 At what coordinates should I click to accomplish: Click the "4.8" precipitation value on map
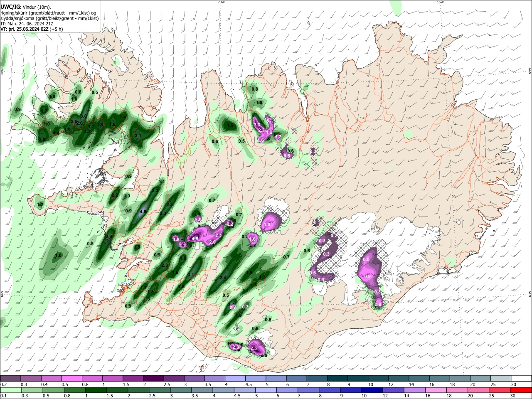(143, 212)
